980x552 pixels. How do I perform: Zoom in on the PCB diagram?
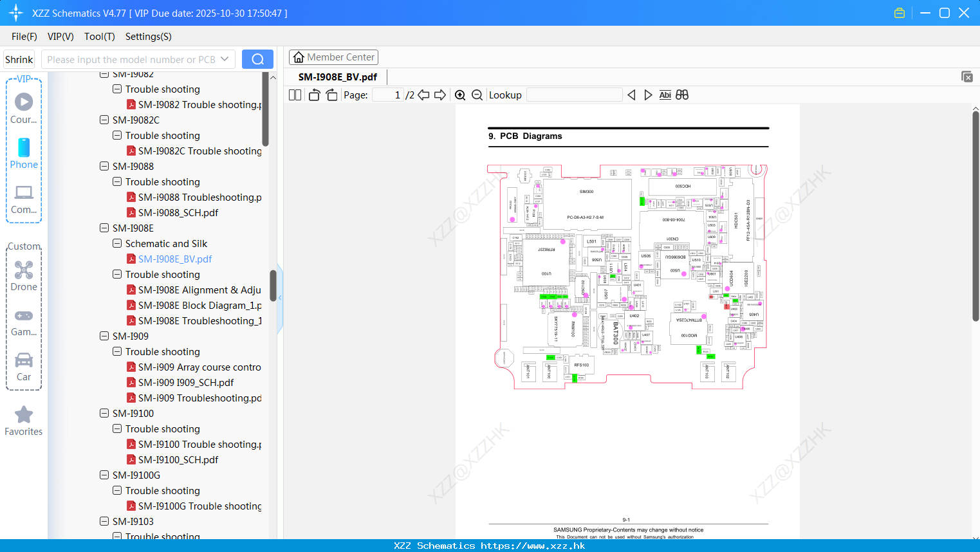460,95
